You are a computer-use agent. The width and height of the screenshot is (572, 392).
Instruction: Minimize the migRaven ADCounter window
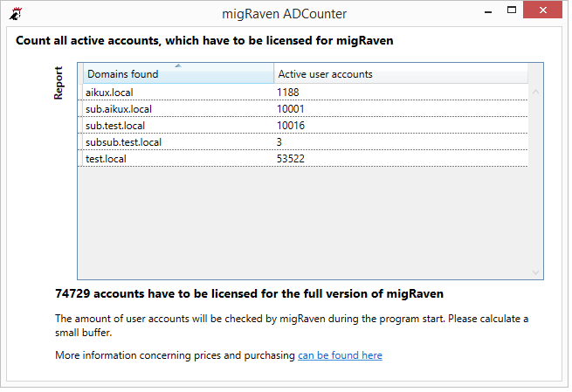[x=488, y=11]
